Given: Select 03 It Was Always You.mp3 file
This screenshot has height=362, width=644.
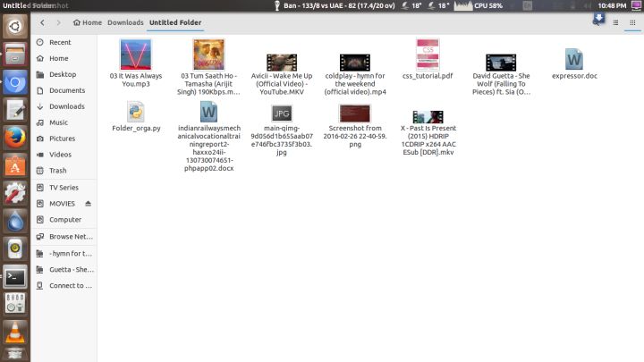Looking at the screenshot, I should point(136,63).
